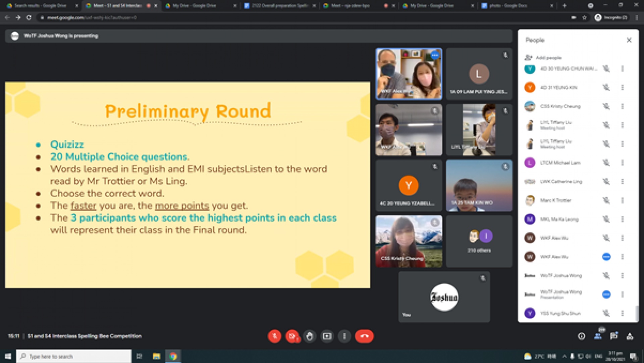Toggle the people panel icon
This screenshot has width=644, height=363.
598,336
